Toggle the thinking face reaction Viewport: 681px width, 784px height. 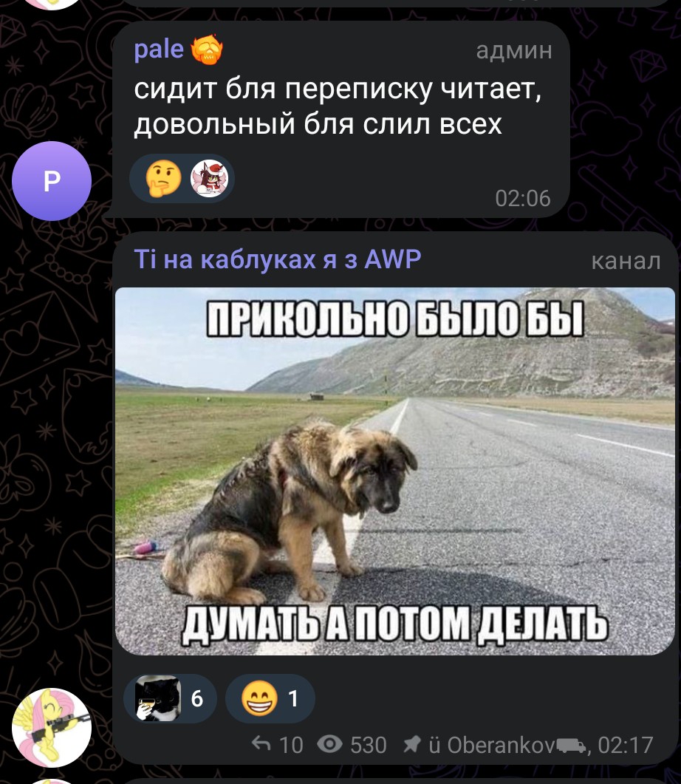click(x=163, y=179)
